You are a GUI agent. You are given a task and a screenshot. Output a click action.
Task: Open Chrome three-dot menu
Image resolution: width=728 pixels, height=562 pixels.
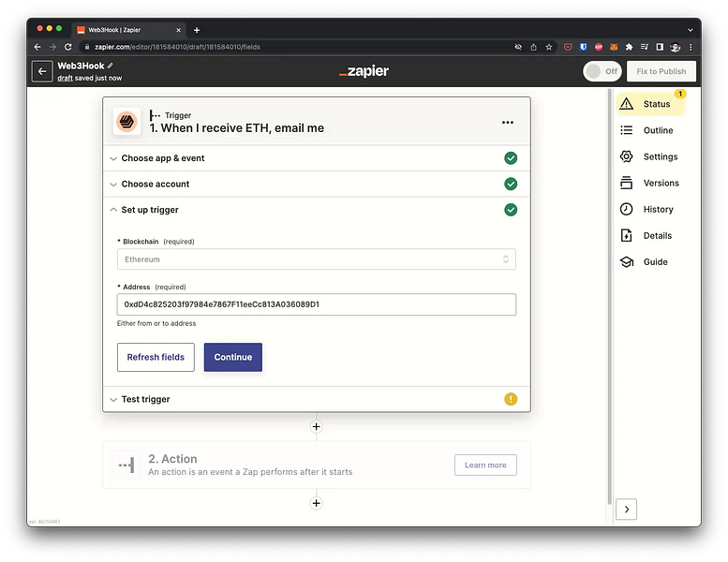point(691,47)
